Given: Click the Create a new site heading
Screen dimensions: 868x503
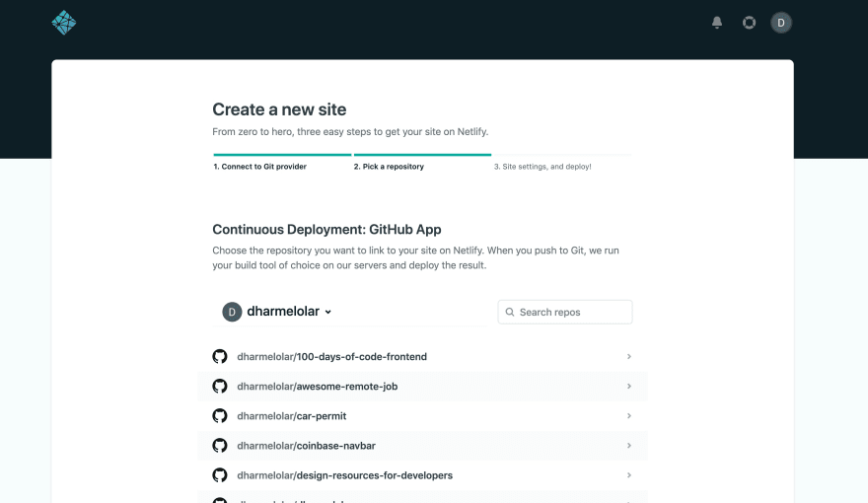Looking at the screenshot, I should [279, 109].
